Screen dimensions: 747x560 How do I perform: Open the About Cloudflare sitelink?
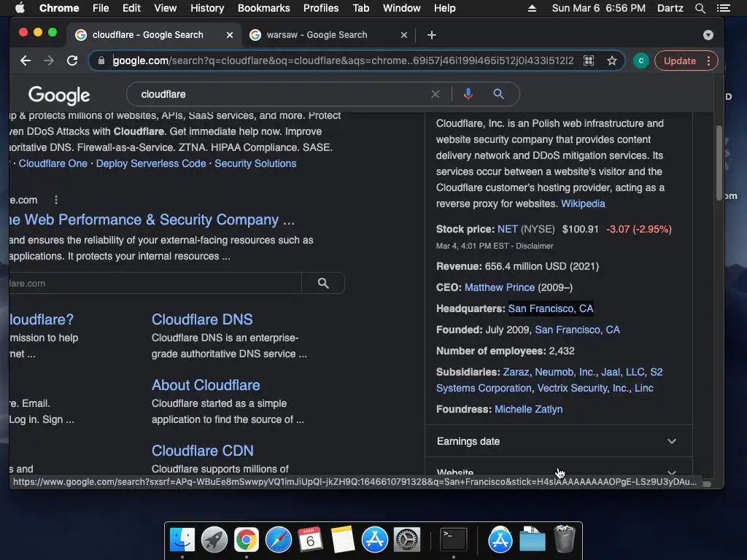point(206,385)
